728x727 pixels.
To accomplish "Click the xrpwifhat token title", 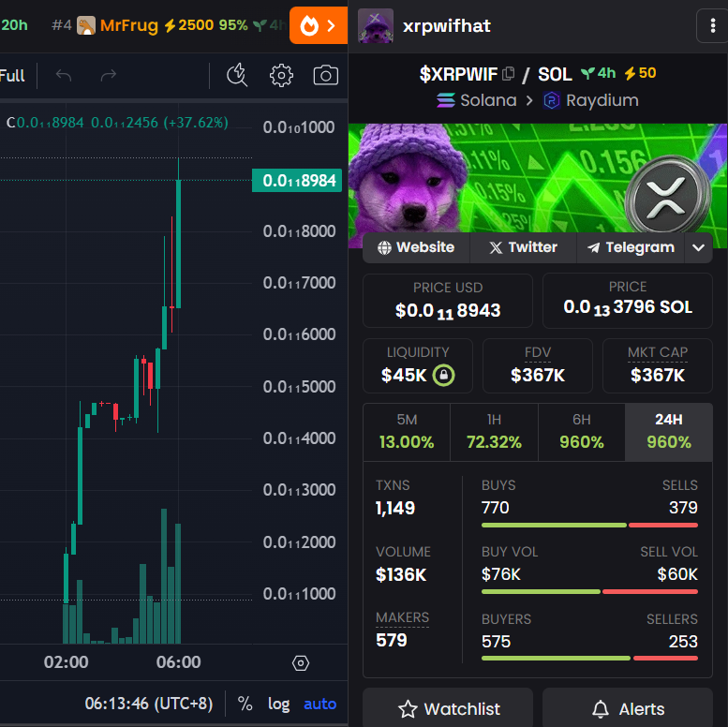I will [x=447, y=26].
